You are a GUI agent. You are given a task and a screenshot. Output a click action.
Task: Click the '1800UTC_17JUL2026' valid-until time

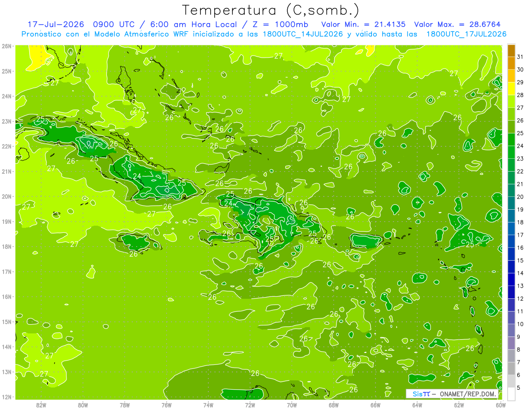pos(466,34)
